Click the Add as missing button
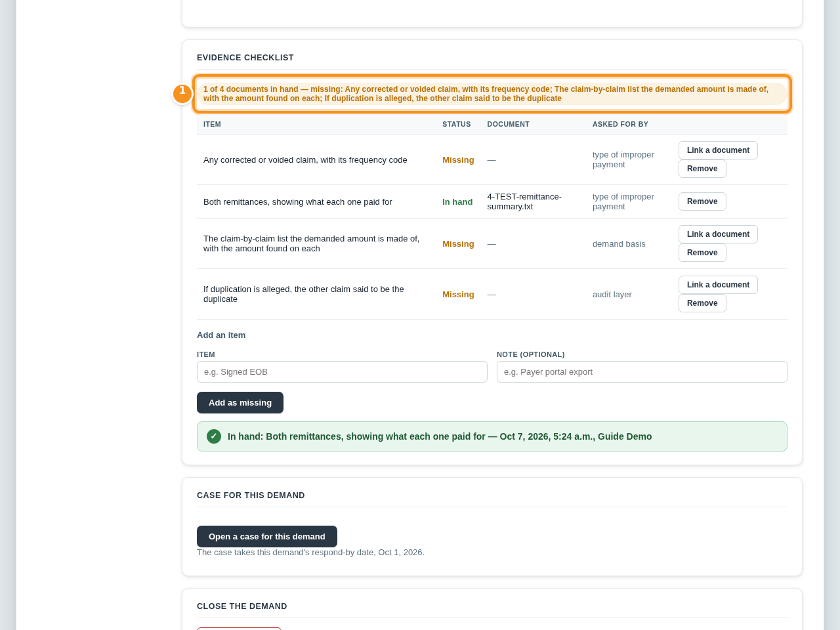 click(240, 403)
